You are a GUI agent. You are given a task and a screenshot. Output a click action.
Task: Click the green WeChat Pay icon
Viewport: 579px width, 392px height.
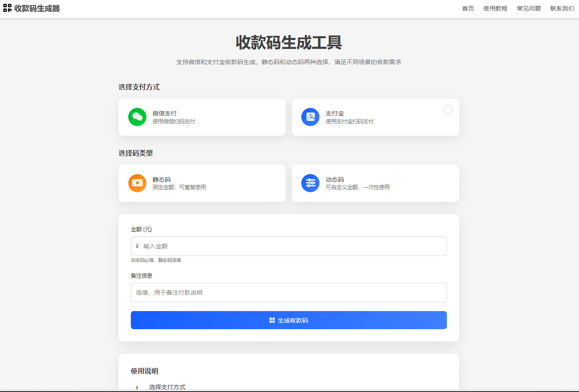point(137,117)
